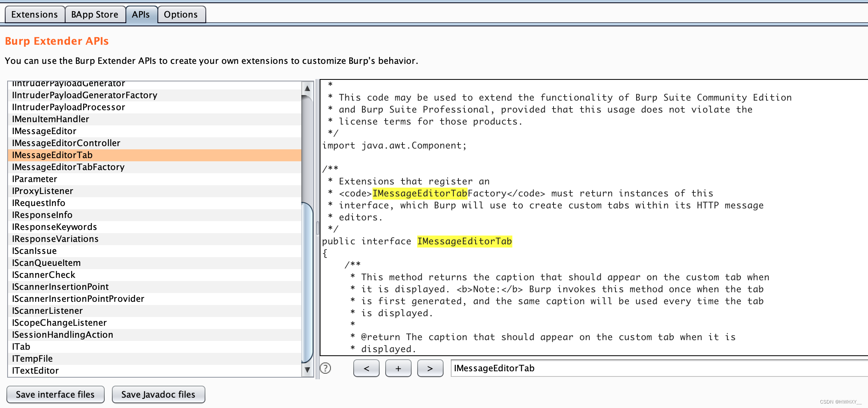
Task: Click the scroll-up arrow of API list
Action: [x=307, y=88]
